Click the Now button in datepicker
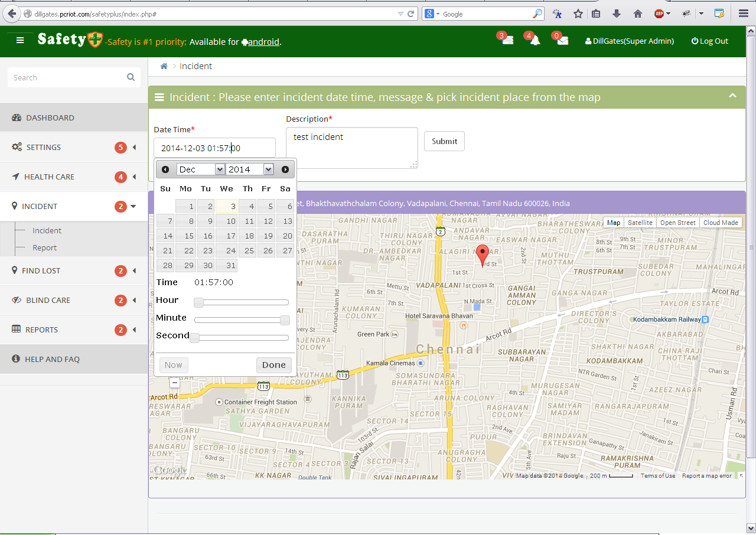756x535 pixels. point(173,365)
